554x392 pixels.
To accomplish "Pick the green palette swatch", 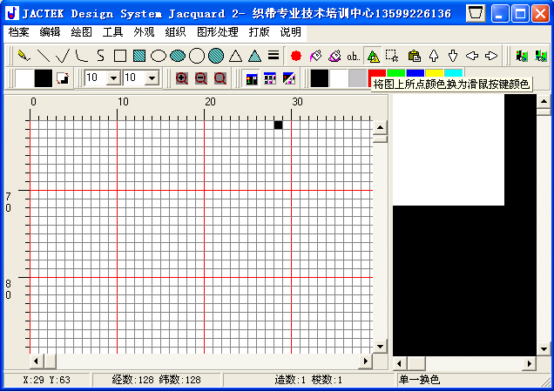I will [395, 73].
